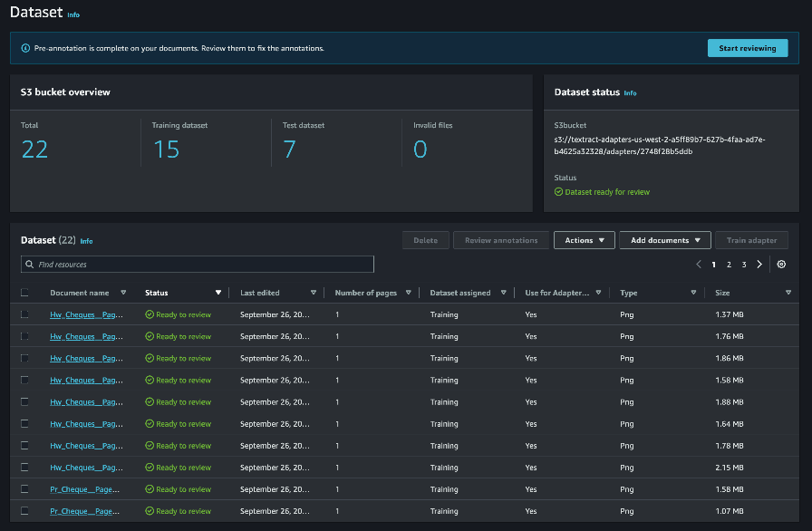The height and width of the screenshot is (531, 812).
Task: Toggle the select-all documents checkbox
Action: (x=25, y=293)
